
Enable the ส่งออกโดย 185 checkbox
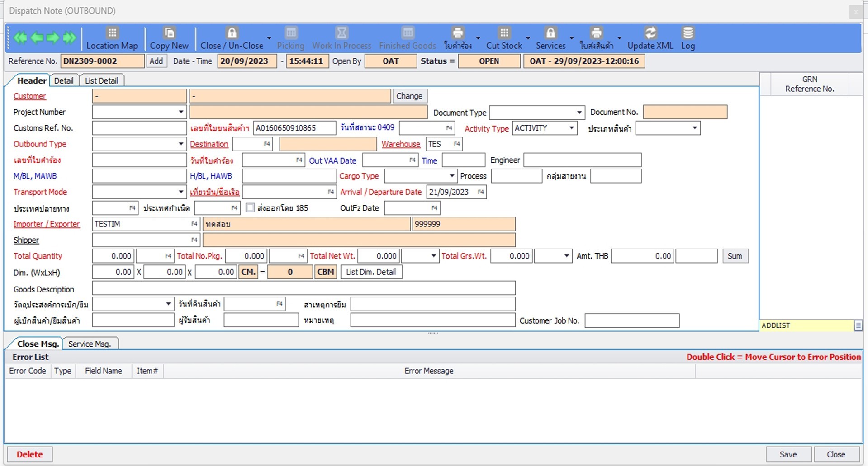coord(250,207)
